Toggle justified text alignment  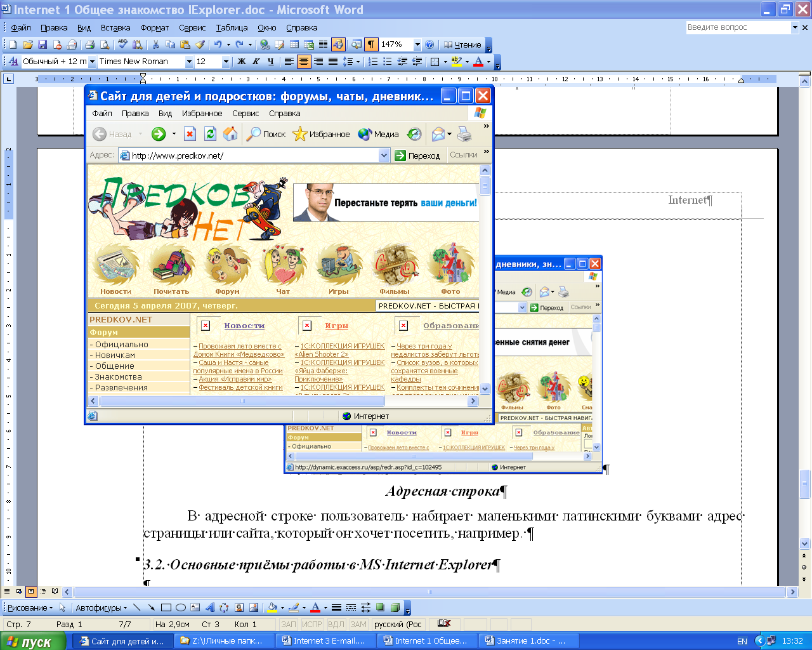pos(332,62)
